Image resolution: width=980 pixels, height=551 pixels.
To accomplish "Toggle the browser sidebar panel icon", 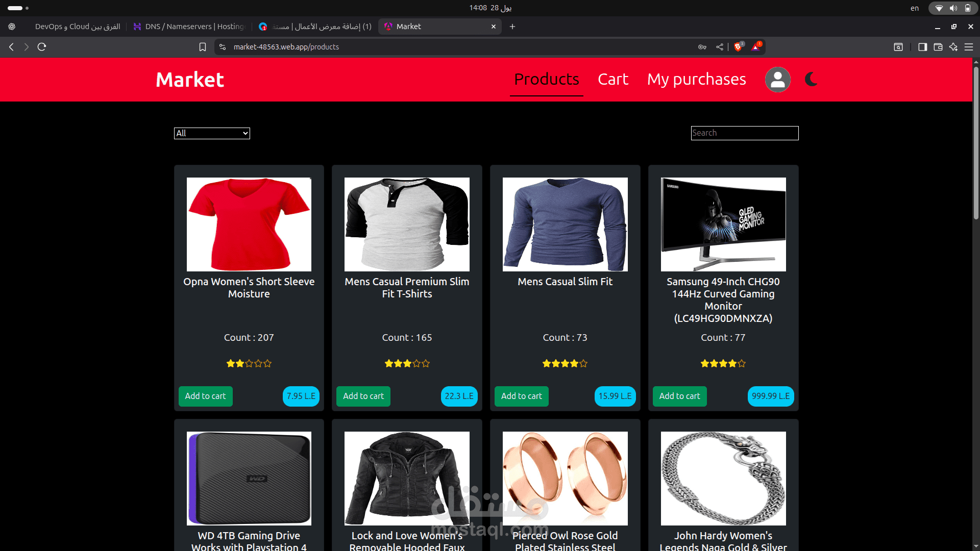I will click(922, 47).
